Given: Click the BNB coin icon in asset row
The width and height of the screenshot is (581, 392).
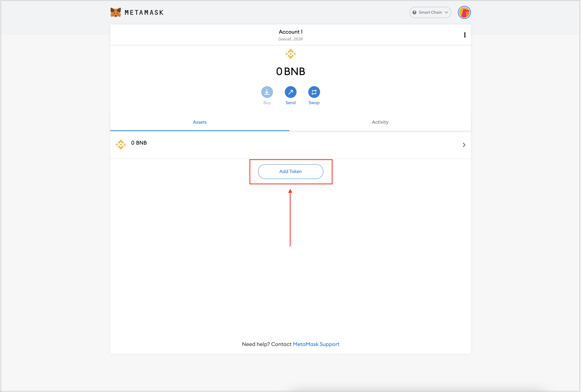Looking at the screenshot, I should (x=121, y=145).
